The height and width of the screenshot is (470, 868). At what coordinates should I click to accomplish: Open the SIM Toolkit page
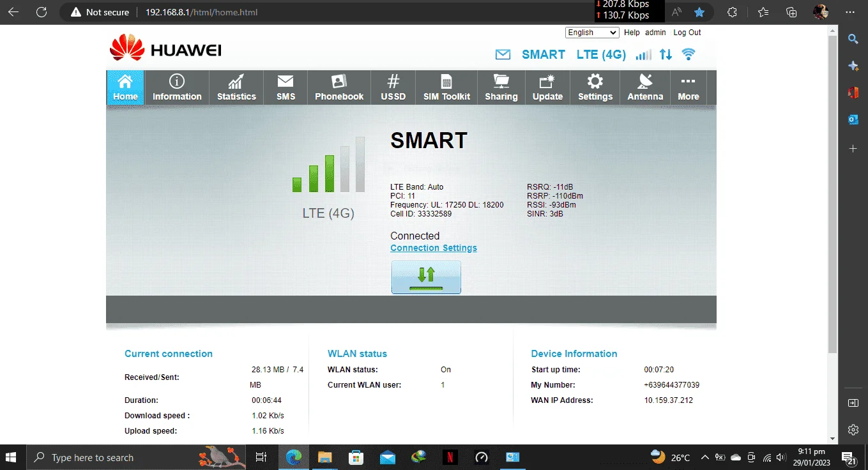(446, 87)
